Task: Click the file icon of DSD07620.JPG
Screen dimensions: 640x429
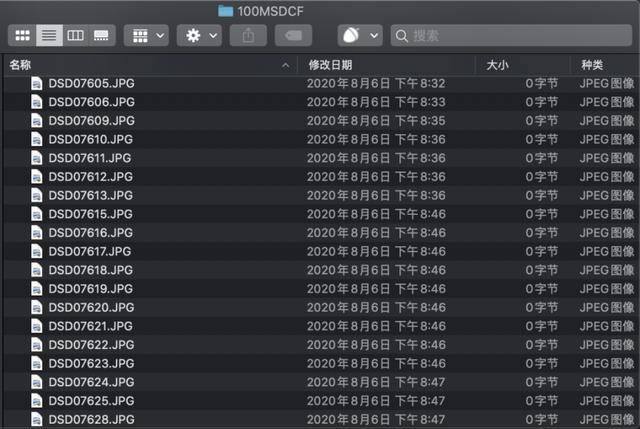Action: click(36, 307)
